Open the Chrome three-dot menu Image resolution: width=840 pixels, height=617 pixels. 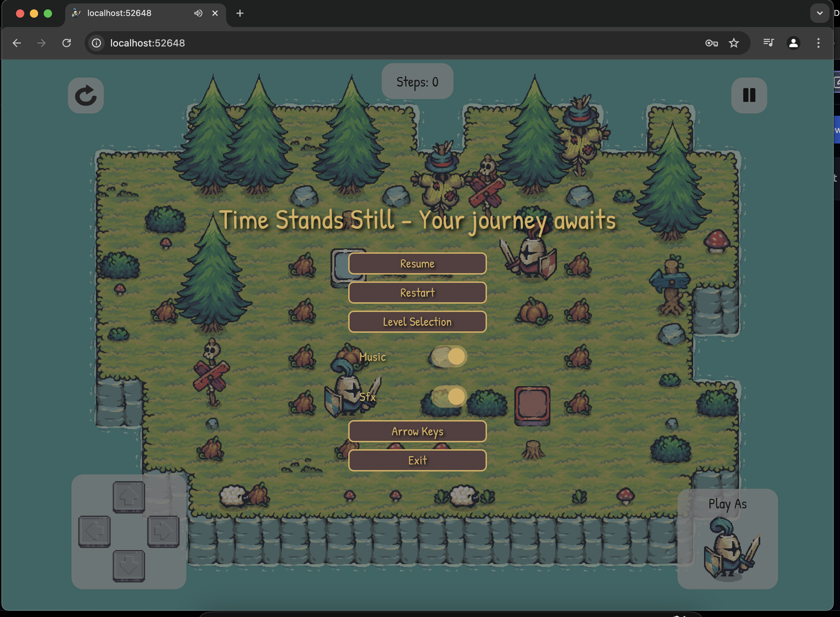coord(818,43)
